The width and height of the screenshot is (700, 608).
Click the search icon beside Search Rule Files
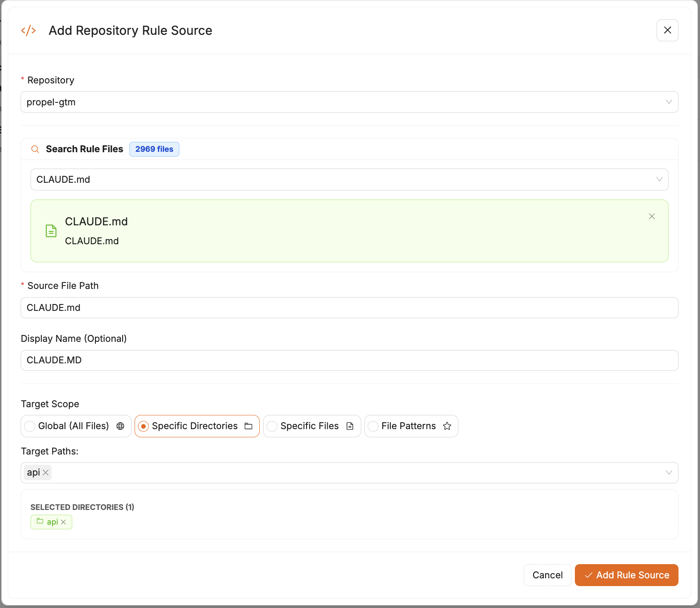(35, 149)
